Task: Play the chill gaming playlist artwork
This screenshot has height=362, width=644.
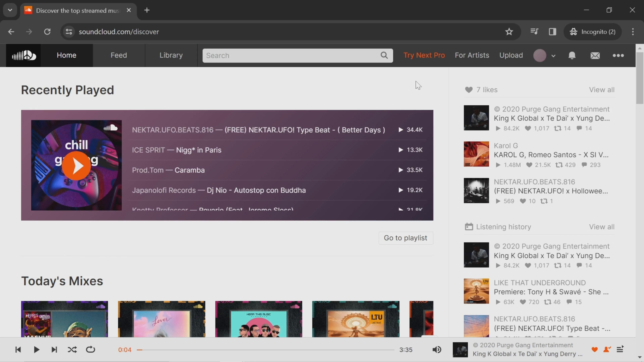Action: pos(76,166)
